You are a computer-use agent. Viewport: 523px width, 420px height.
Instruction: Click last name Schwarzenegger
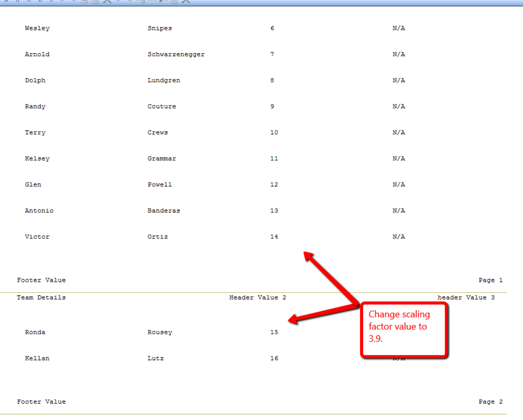[176, 55]
